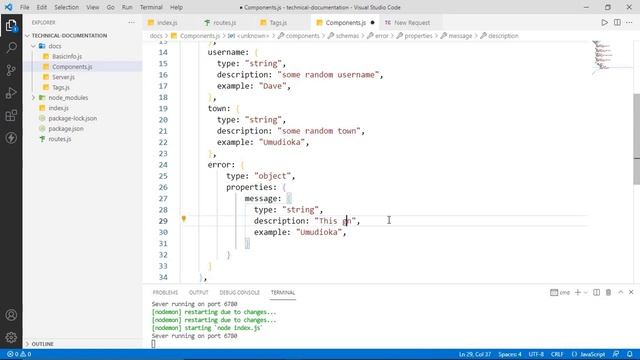This screenshot has width=640, height=360.
Task: Open the Explorer view in activity bar
Action: (x=11, y=26)
